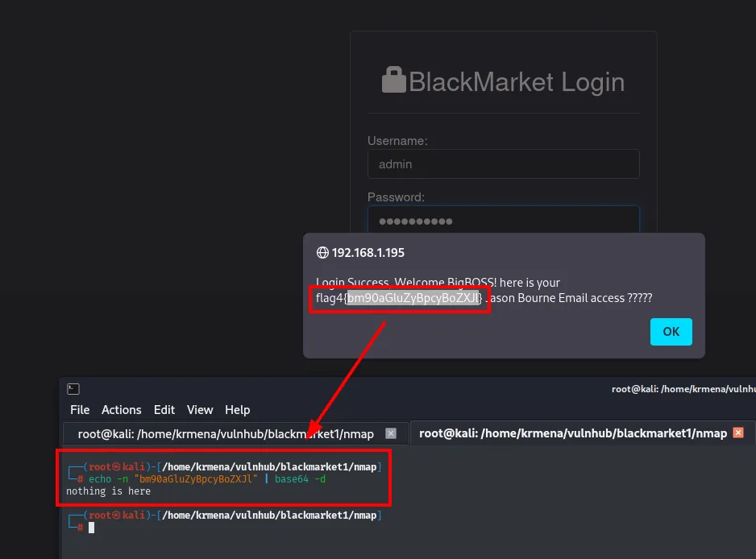The image size is (756, 559).
Task: Click the globe icon next to 192.168.1.195
Action: tap(322, 252)
